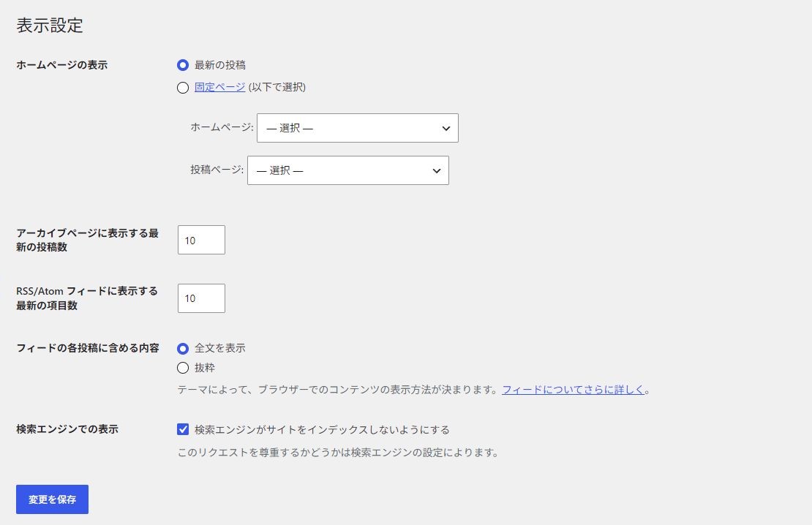Click the RSS/Atom フィードに表示する label

87,298
